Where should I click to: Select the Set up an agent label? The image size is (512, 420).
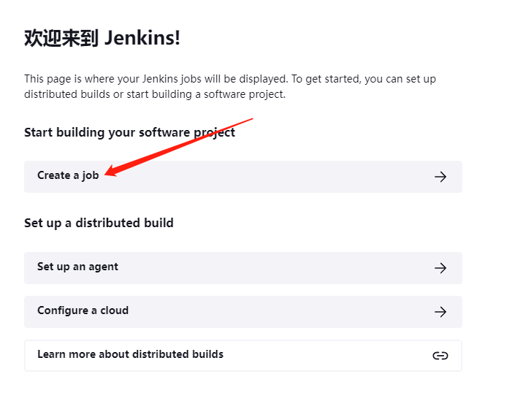[x=77, y=267]
